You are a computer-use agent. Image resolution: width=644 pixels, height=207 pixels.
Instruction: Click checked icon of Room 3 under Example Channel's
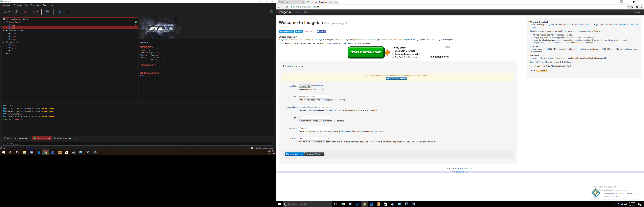click(x=9, y=39)
